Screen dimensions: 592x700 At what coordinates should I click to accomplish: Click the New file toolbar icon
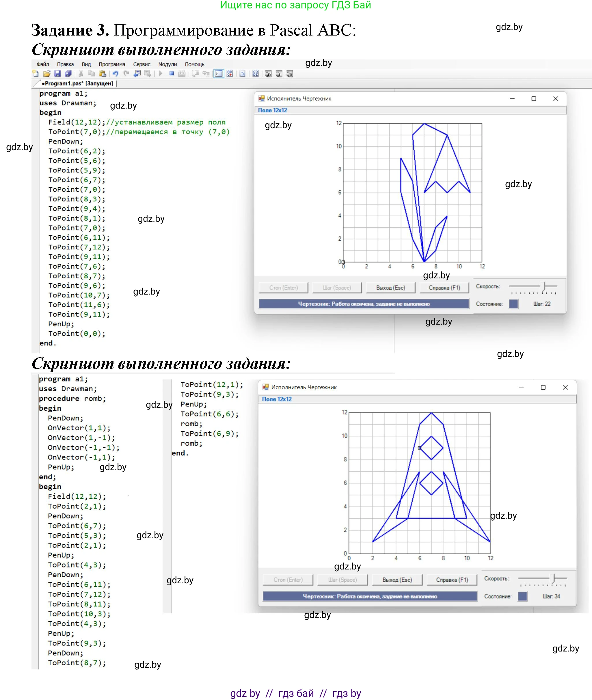click(36, 73)
